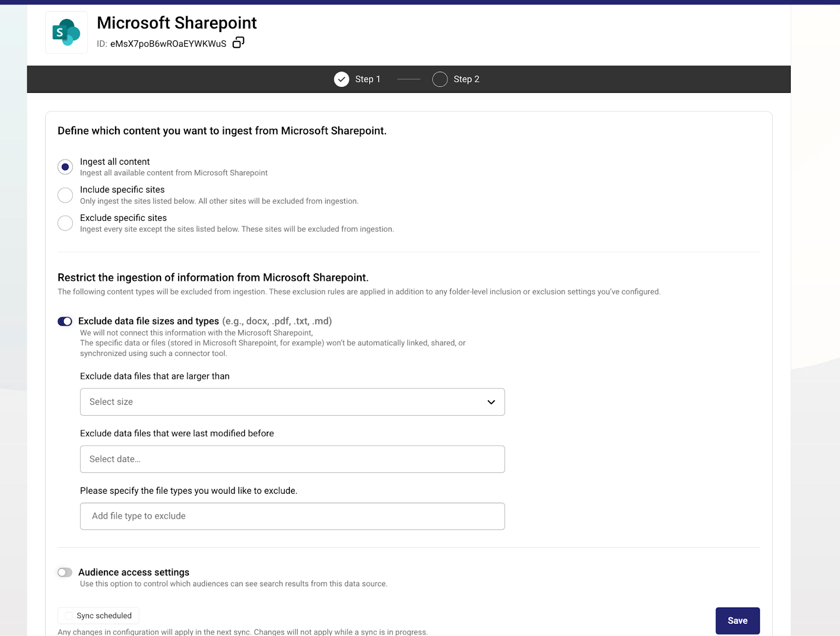This screenshot has height=636, width=840.
Task: Click the empty Step 2 circle
Action: (439, 79)
